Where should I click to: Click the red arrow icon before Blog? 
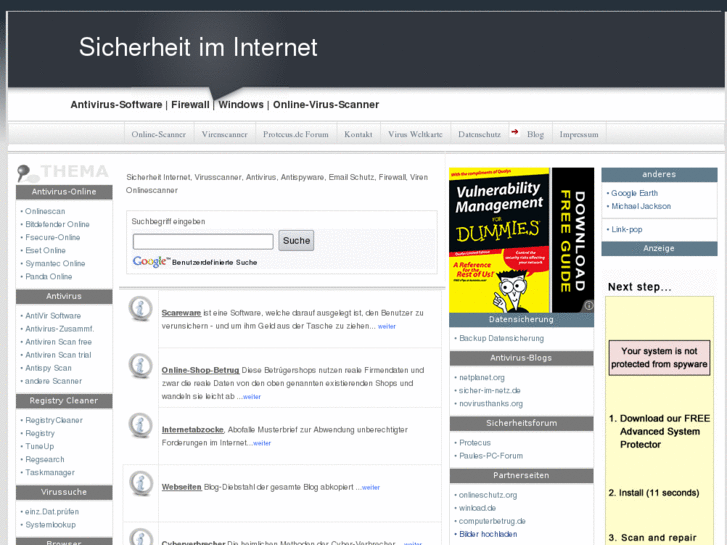[x=514, y=132]
